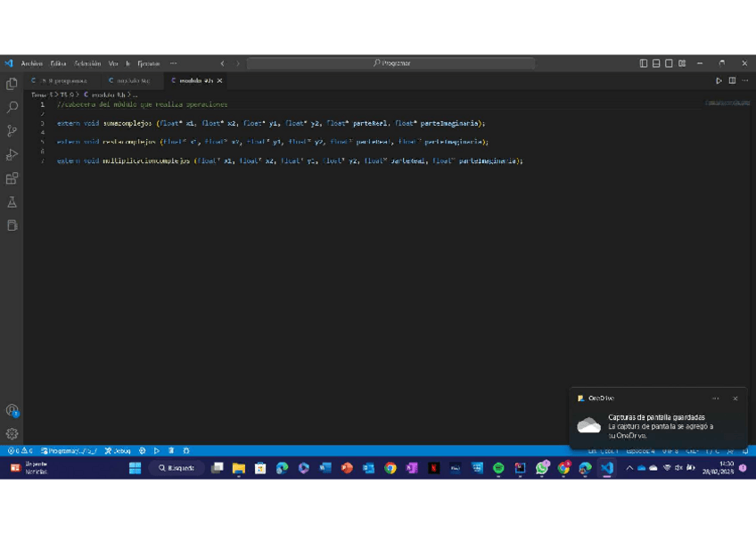Toggle the secondary side bar layout button
Screen dimensions: 756x534
(669, 63)
